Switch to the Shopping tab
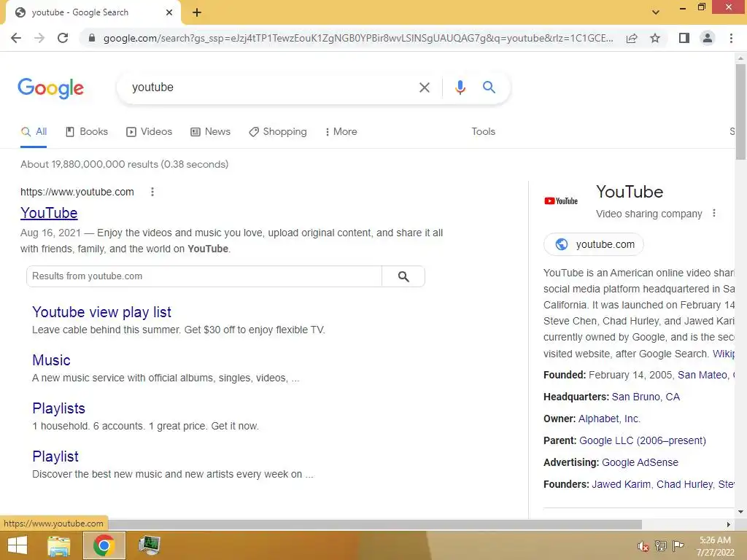747x560 pixels. pyautogui.click(x=278, y=132)
